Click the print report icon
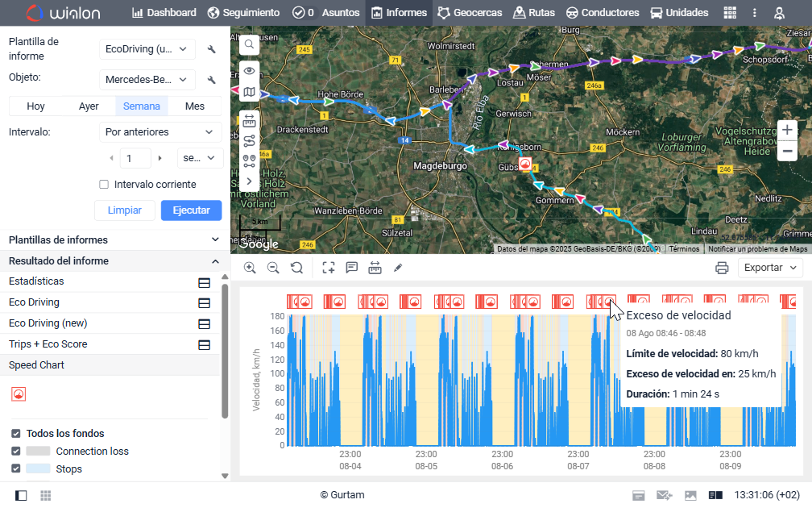The height and width of the screenshot is (508, 812). (722, 268)
